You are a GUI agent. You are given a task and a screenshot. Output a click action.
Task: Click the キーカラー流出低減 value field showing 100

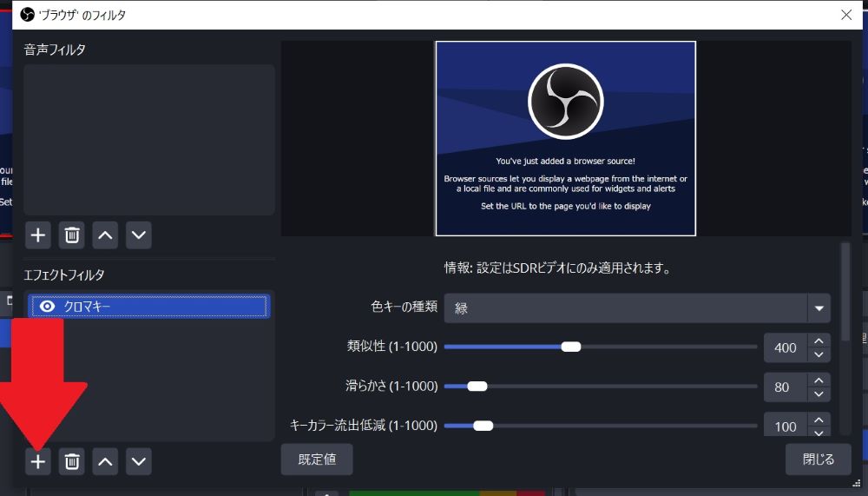(x=786, y=426)
